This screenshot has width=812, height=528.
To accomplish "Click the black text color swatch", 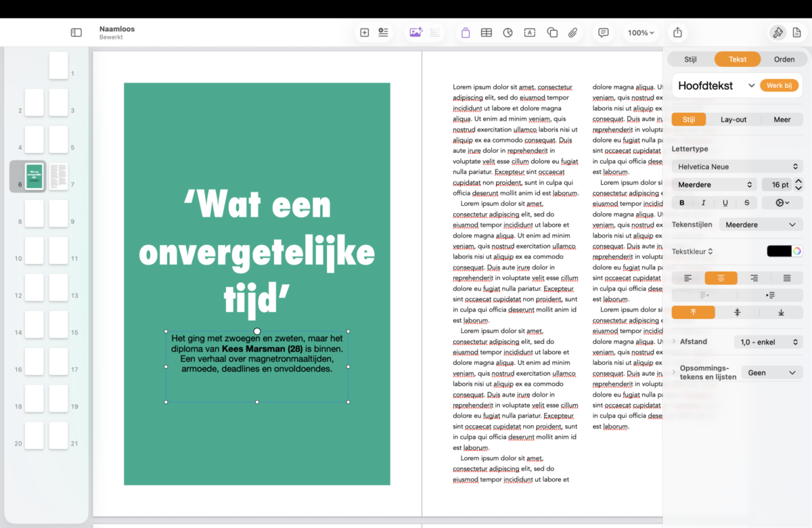I will [x=779, y=251].
